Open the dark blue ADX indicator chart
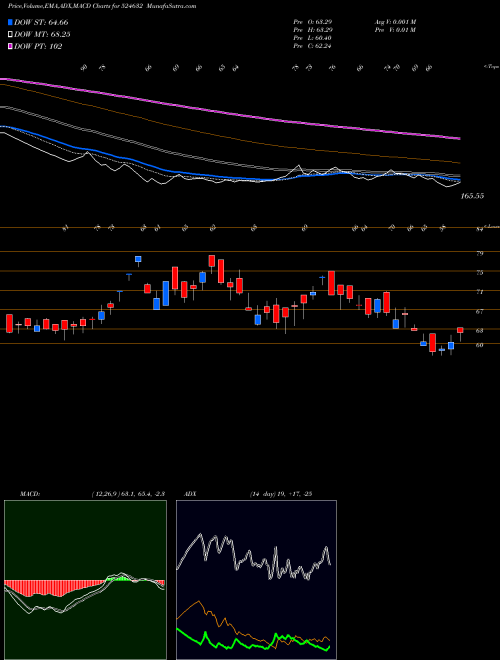This screenshot has height=660, width=500. click(256, 580)
